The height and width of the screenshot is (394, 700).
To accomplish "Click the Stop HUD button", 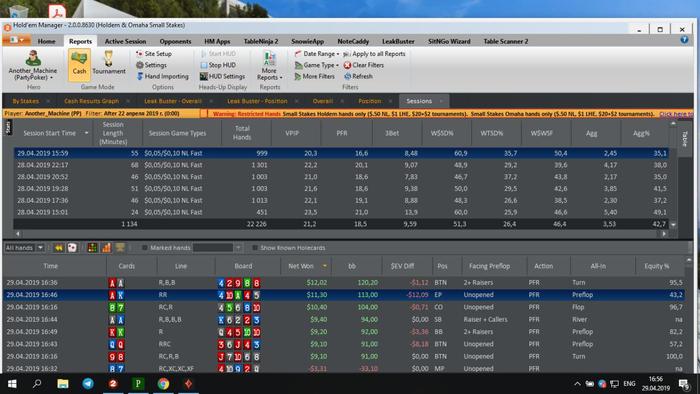I will point(218,65).
